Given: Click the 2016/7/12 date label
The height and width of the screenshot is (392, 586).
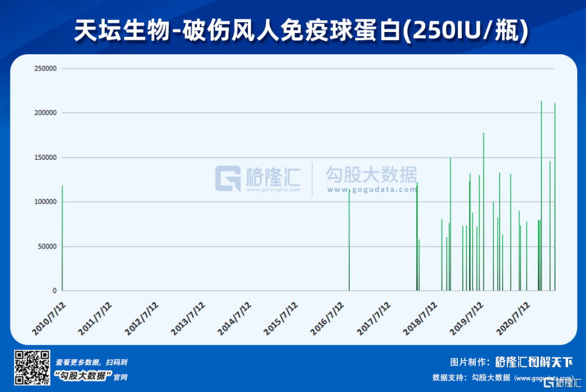Looking at the screenshot, I should pyautogui.click(x=327, y=318).
